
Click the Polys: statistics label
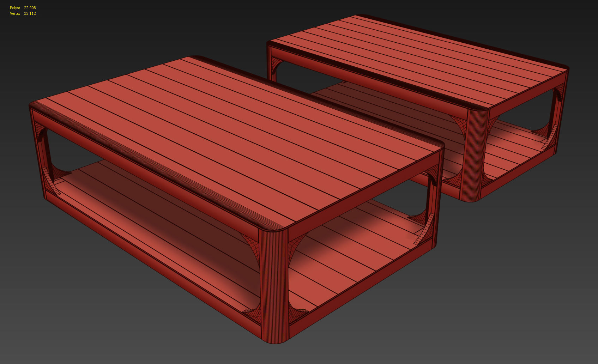15,8
